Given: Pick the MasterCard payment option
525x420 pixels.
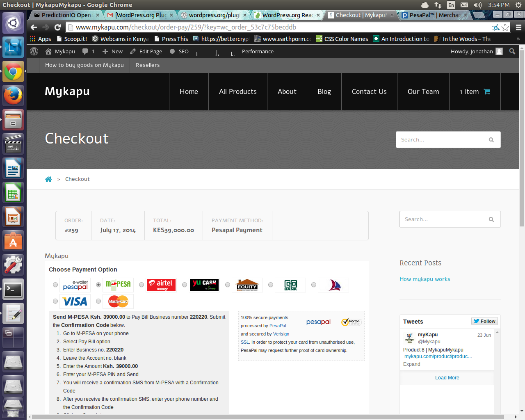Looking at the screenshot, I should (x=98, y=301).
